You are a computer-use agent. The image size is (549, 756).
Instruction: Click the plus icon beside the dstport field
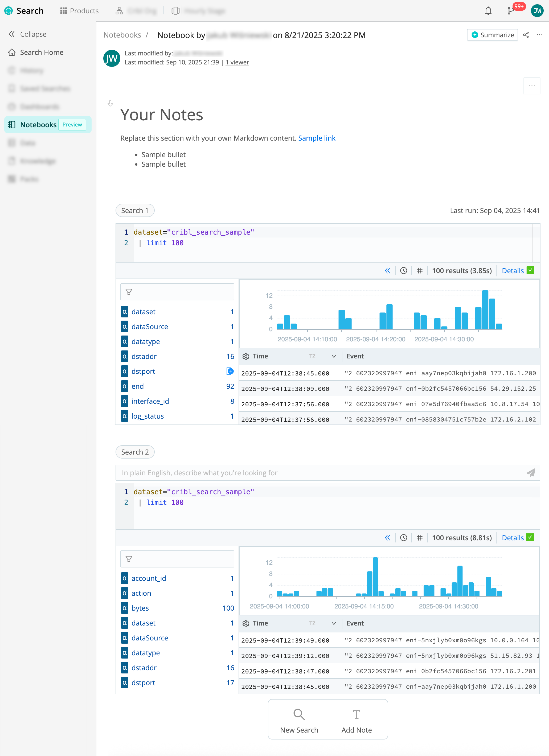230,371
